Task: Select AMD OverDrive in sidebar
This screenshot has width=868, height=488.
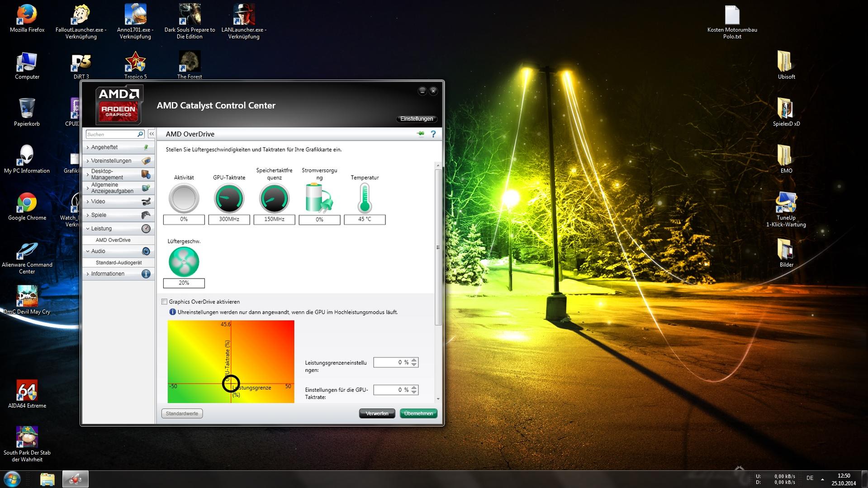Action: tap(113, 240)
